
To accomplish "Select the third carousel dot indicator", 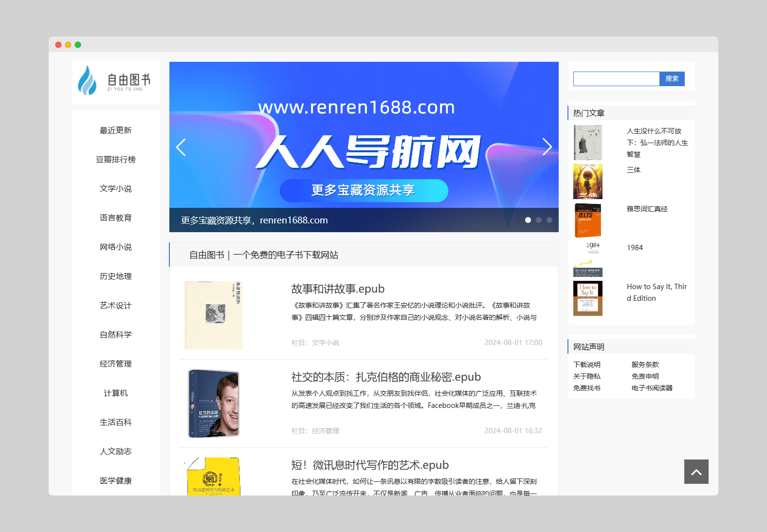I will pos(549,220).
